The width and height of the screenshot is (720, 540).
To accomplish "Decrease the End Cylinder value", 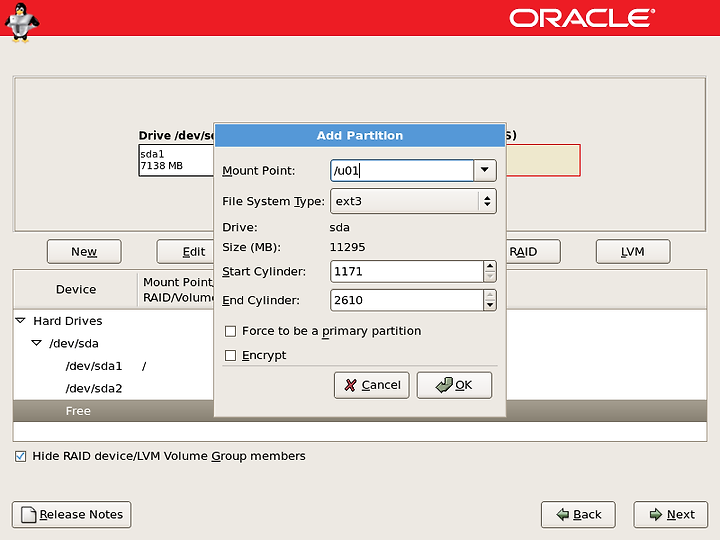I will point(490,305).
